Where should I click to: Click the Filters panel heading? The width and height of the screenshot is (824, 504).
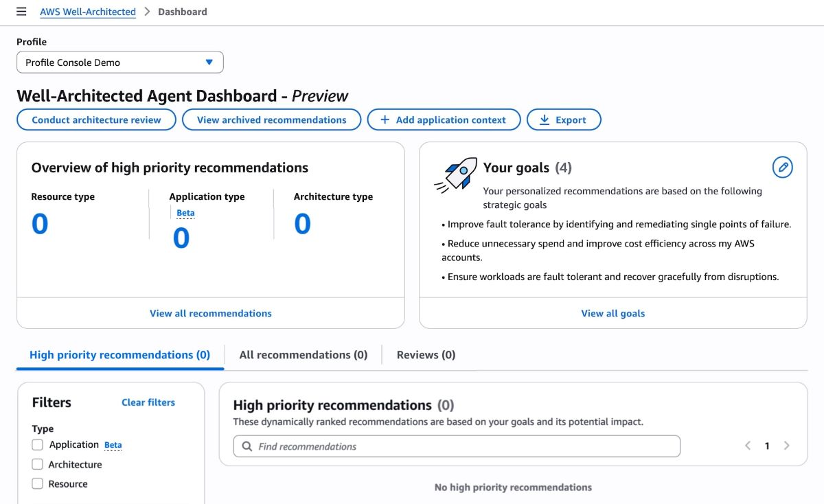click(51, 402)
